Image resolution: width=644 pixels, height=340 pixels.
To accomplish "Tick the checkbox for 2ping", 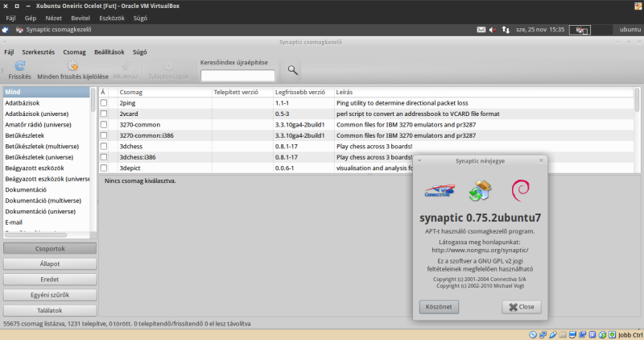I will (x=104, y=103).
